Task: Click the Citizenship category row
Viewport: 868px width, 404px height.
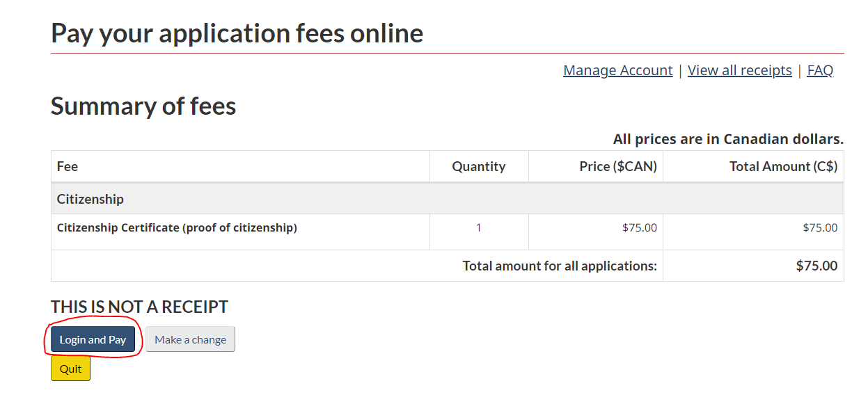Action: pyautogui.click(x=447, y=199)
